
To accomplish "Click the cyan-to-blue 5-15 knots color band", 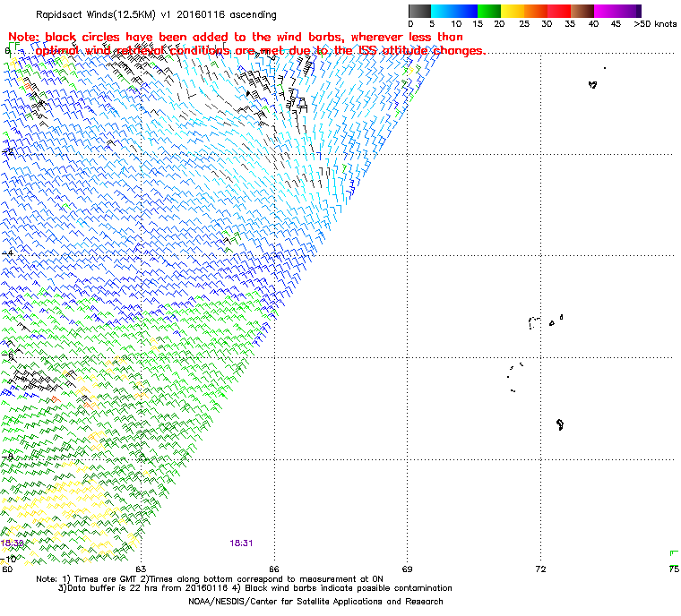I will [x=454, y=11].
